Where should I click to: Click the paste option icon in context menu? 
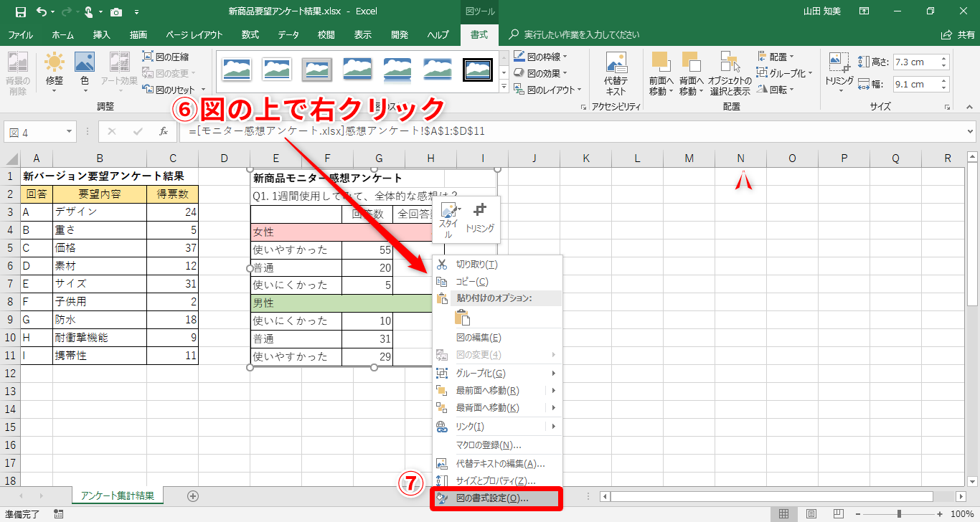463,317
